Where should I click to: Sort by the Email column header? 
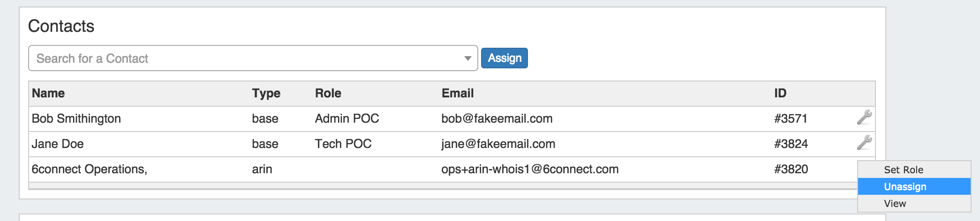(458, 93)
